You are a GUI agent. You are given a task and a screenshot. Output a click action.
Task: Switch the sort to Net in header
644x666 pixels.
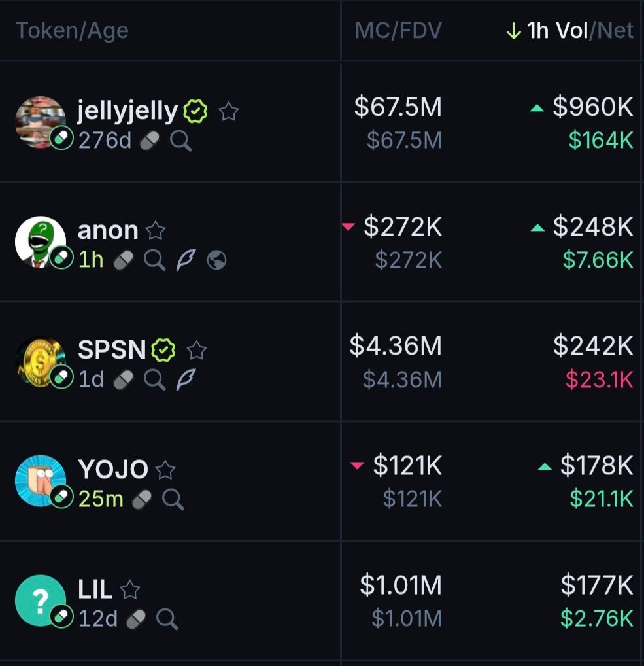615,31
